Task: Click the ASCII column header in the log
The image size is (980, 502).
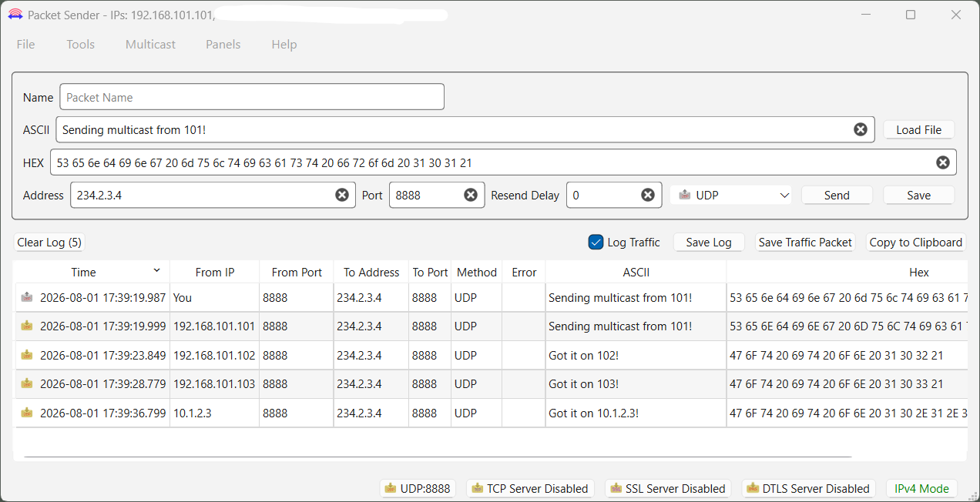Action: [x=636, y=272]
